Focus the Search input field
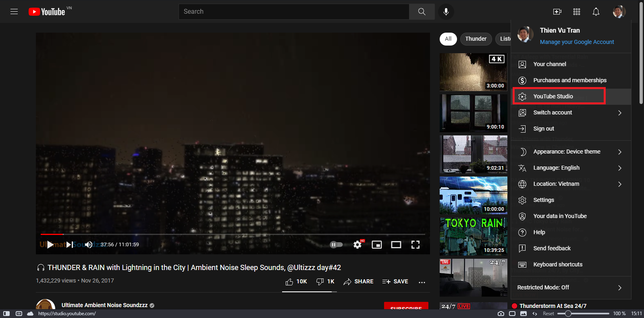Image resolution: width=644 pixels, height=318 pixels. [x=294, y=12]
